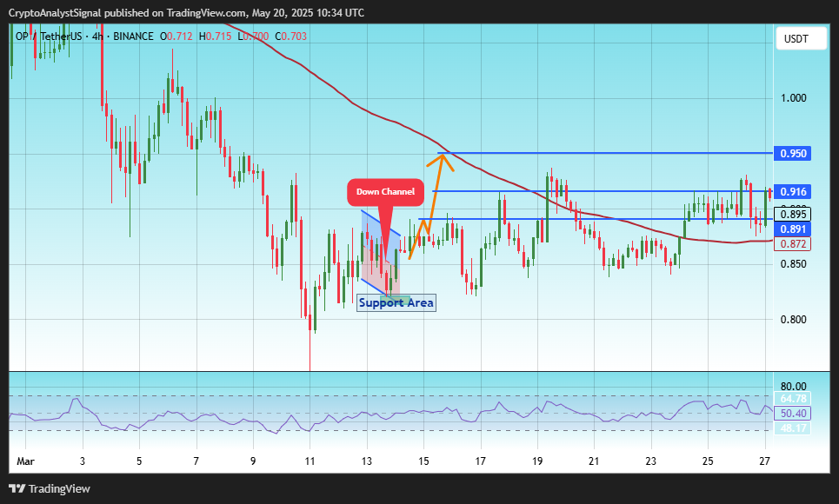Screen dimensions: 839x504
Task: Click the 1.000 price axis value
Action: click(794, 98)
